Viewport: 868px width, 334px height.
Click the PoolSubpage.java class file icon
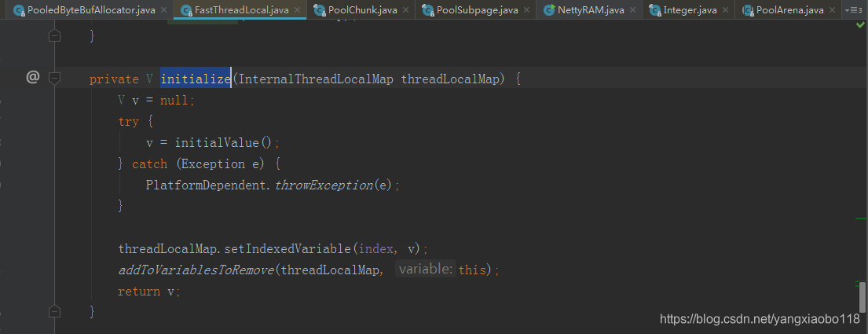point(428,10)
